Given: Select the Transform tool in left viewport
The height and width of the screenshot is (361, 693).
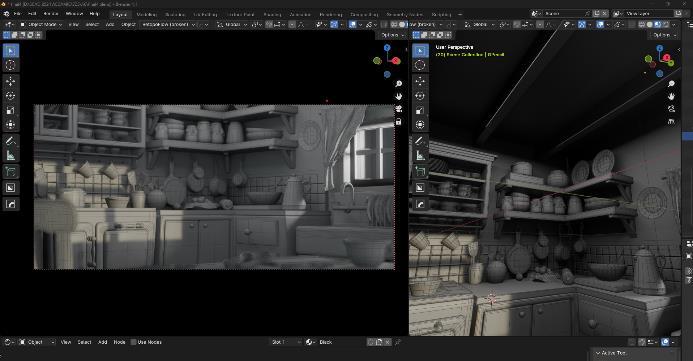Looking at the screenshot, I should 11,125.
